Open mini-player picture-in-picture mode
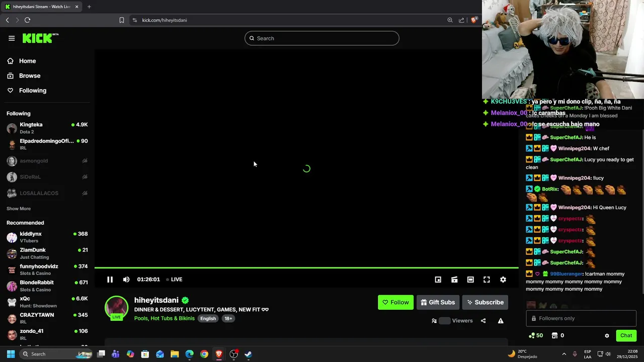Screen dimensions: 644x362 coord(438,280)
